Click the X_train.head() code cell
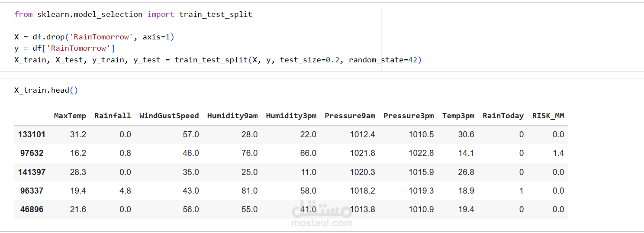This screenshot has height=233, width=644. point(46,90)
